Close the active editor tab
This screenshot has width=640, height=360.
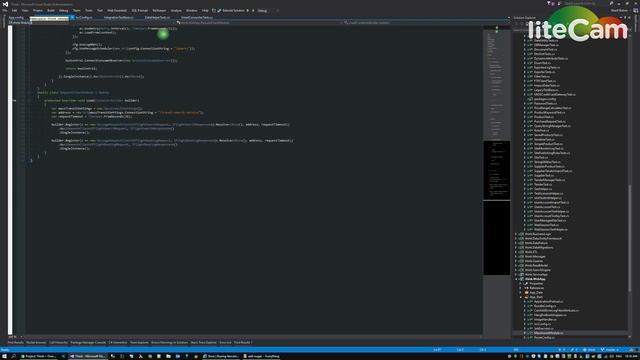72,18
